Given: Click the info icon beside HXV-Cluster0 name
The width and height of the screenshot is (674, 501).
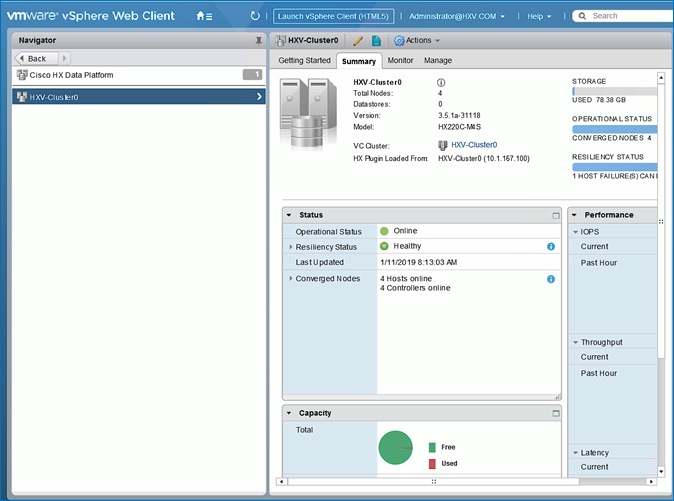Looking at the screenshot, I should click(x=441, y=82).
